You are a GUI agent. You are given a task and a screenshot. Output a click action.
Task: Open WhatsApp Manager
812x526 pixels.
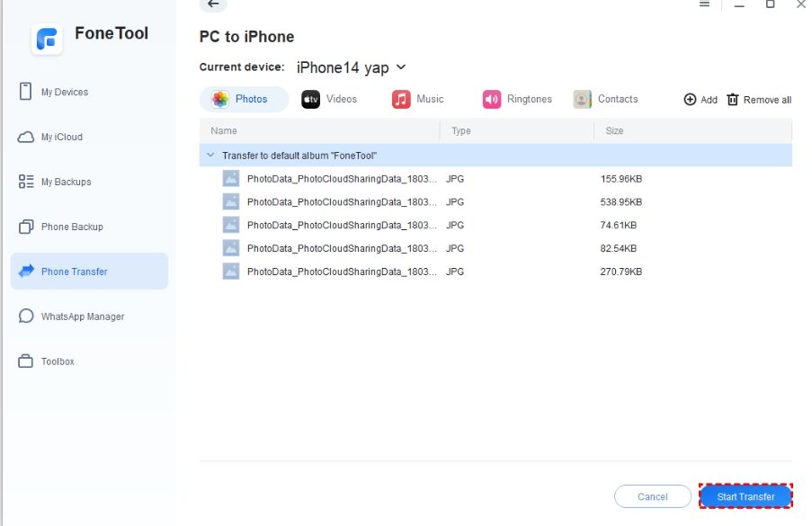pyautogui.click(x=82, y=316)
